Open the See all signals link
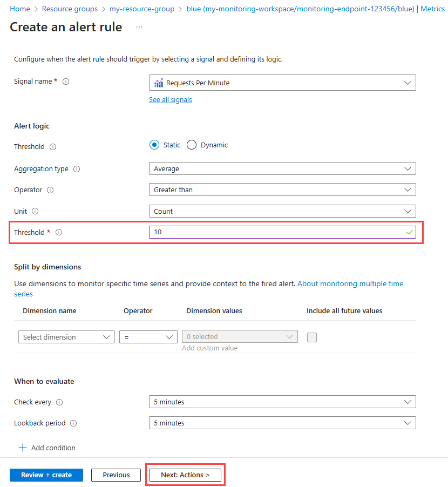The image size is (448, 487). click(x=170, y=99)
